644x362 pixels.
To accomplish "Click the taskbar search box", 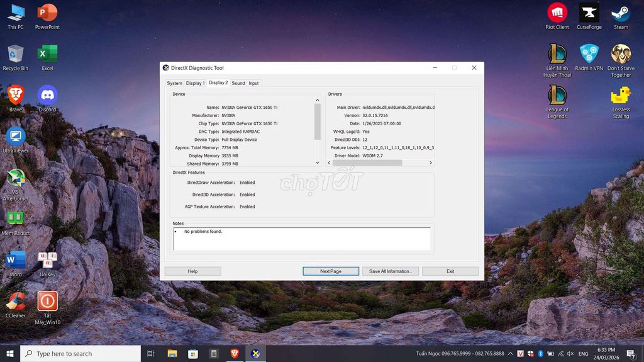I will point(80,353).
